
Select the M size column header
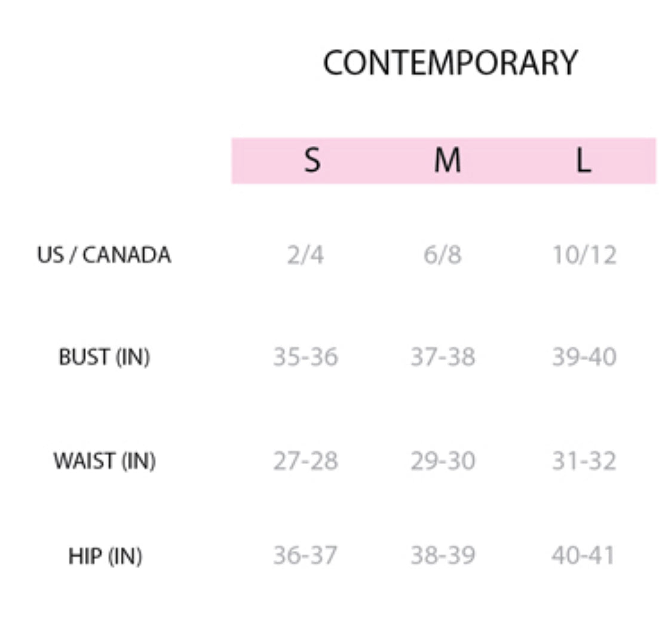pyautogui.click(x=447, y=160)
